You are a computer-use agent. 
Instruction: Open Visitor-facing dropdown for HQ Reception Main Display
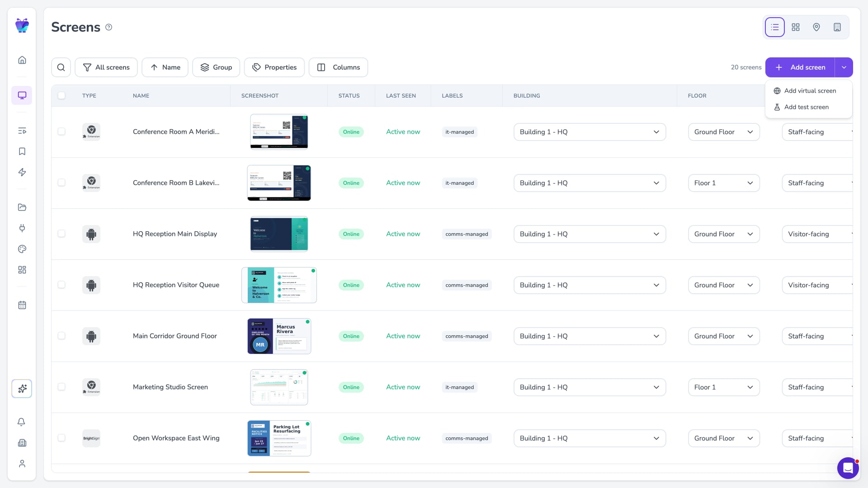click(817, 234)
